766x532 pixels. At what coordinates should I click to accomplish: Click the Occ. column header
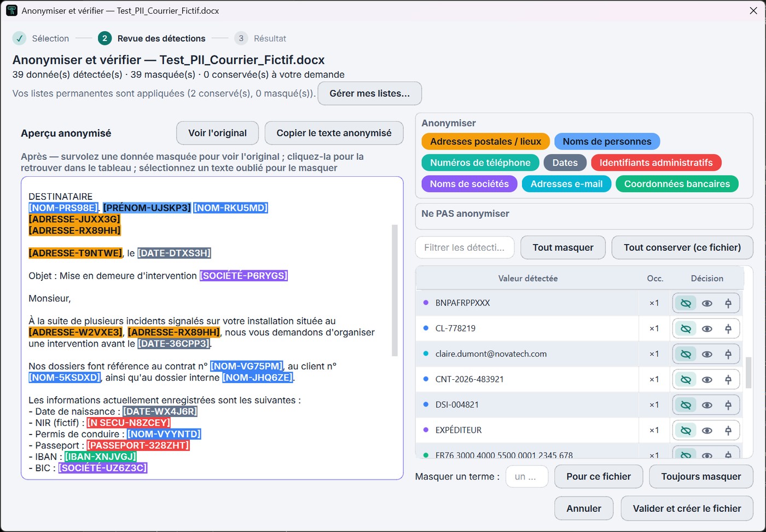655,279
